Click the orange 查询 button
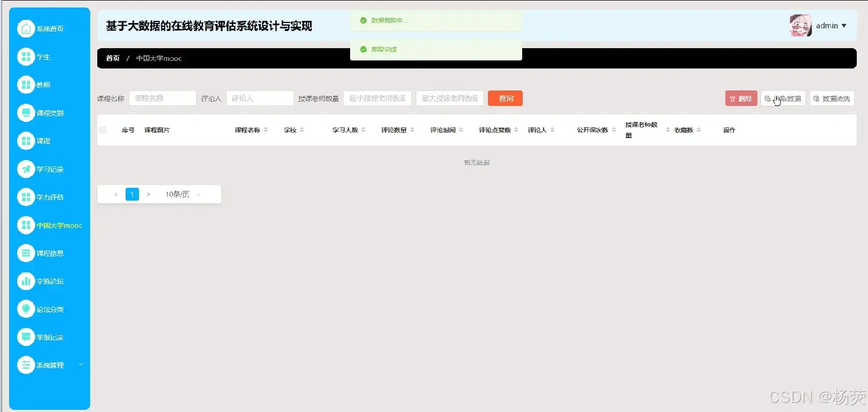 tap(505, 98)
